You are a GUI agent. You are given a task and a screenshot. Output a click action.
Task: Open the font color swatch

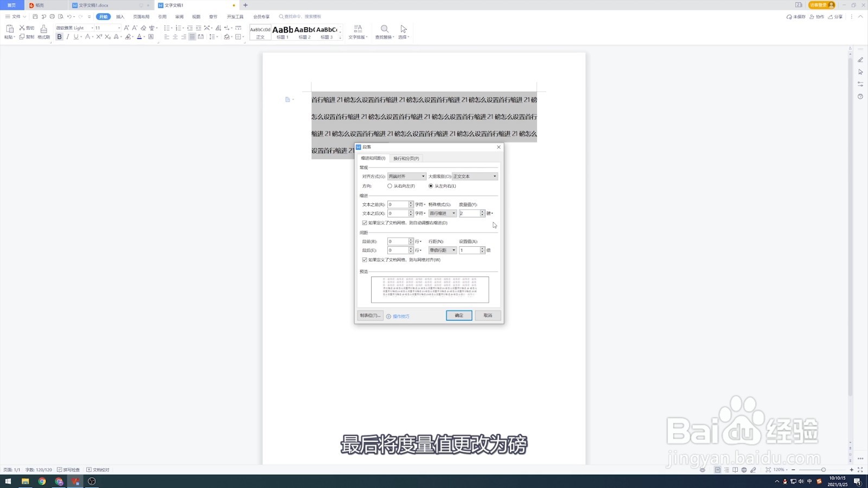click(139, 37)
